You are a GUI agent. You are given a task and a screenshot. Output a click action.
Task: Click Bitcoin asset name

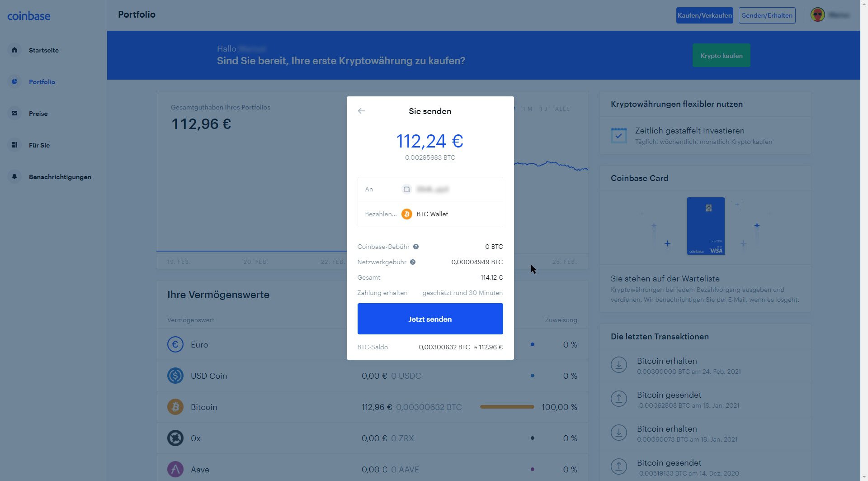click(x=204, y=407)
